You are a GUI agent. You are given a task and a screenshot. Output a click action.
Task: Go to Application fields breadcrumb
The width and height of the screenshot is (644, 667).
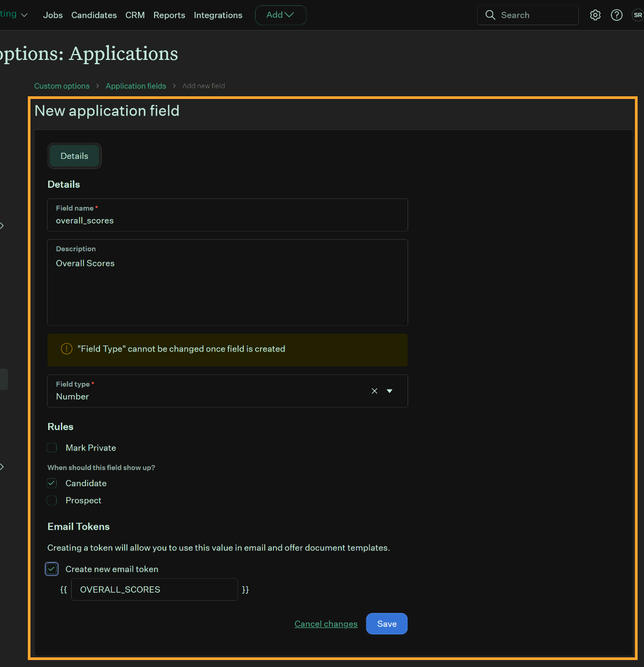(x=136, y=86)
